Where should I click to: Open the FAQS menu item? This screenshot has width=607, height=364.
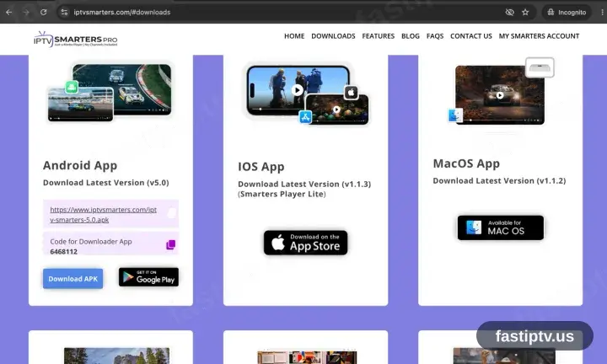(x=435, y=36)
